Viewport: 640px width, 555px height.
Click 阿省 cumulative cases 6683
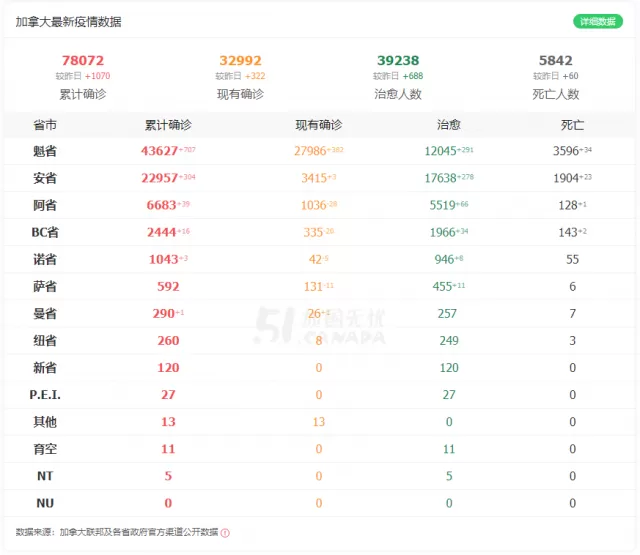click(x=161, y=205)
